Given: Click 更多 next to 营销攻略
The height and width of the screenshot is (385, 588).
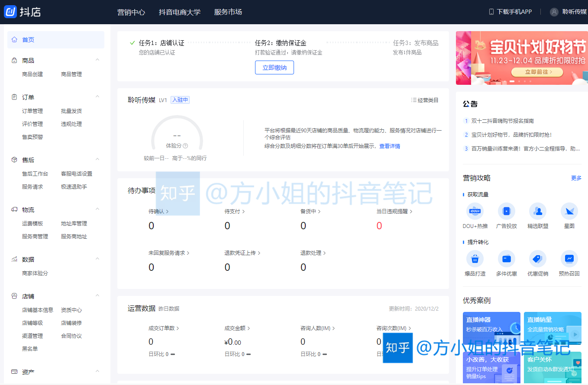Looking at the screenshot, I should click(576, 178).
